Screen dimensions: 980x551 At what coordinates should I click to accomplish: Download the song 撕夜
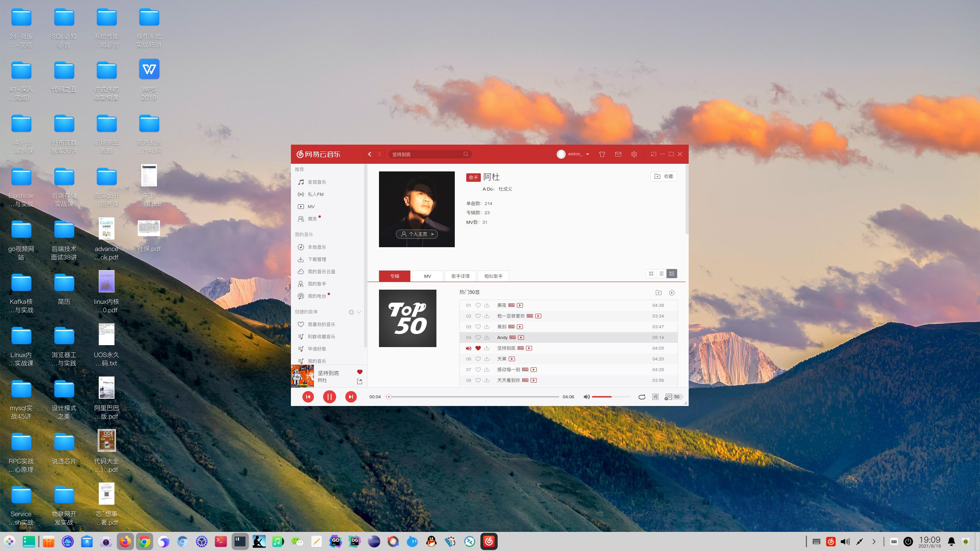click(x=487, y=305)
